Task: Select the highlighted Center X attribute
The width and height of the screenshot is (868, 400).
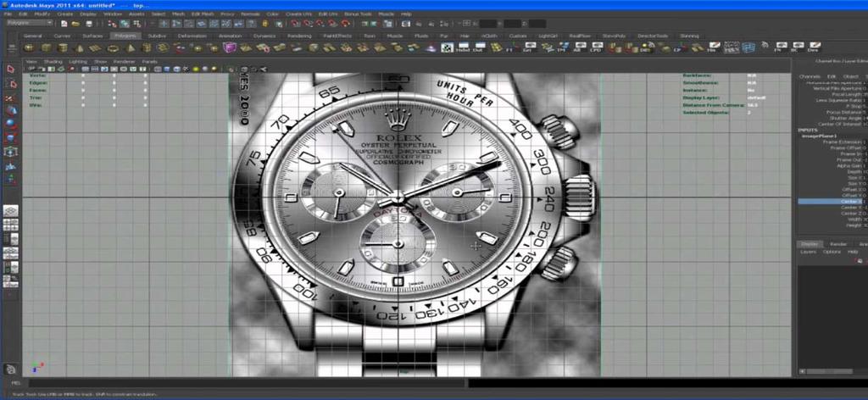Action: [832, 202]
